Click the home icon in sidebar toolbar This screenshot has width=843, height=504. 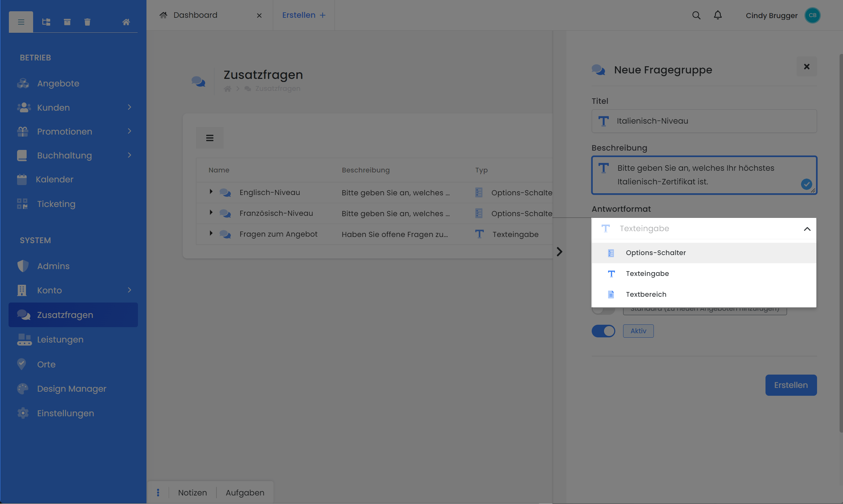[126, 22]
